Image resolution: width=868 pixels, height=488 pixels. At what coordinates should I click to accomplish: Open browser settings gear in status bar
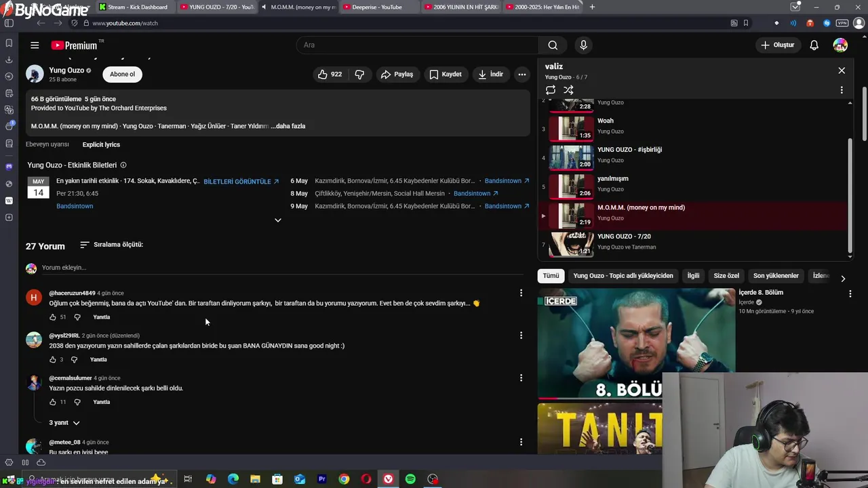pyautogui.click(x=9, y=462)
